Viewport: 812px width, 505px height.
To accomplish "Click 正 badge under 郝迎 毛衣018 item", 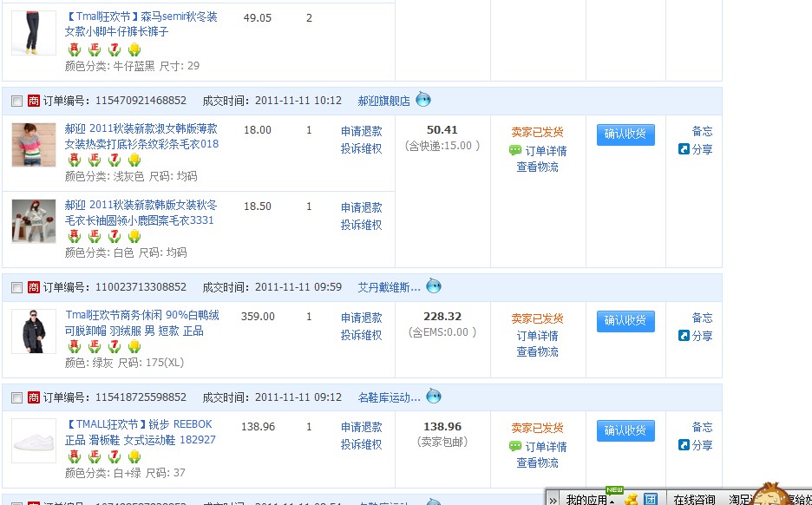I will (95, 160).
